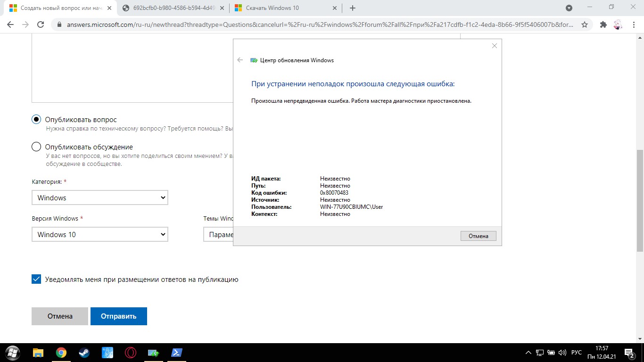Select 'Опубликовать обсуждение' radio button
644x362 pixels.
pyautogui.click(x=36, y=147)
